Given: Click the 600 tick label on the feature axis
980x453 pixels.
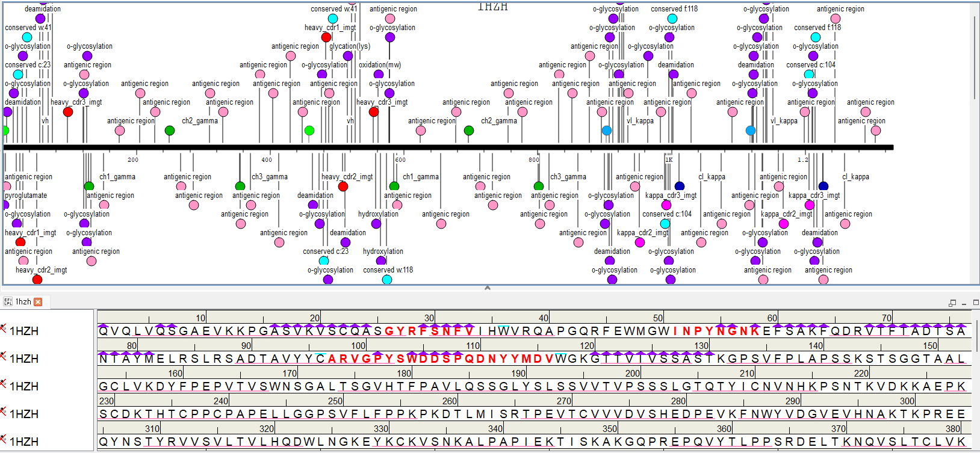Looking at the screenshot, I should [400, 159].
